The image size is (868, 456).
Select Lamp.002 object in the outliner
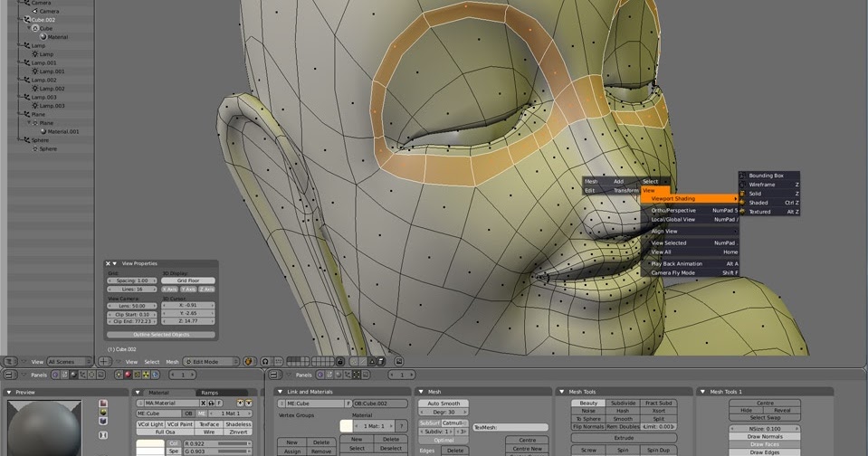point(43,80)
